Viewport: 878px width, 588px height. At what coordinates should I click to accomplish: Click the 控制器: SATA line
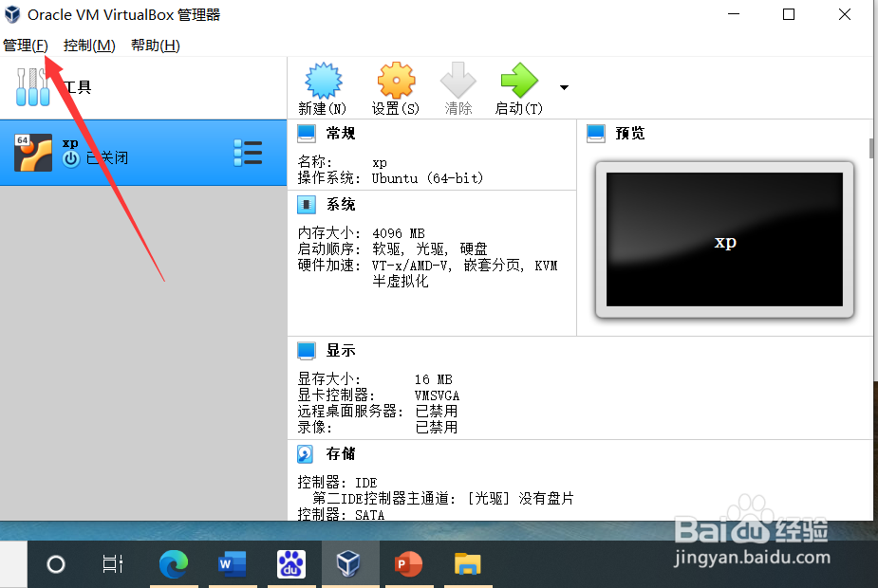tap(341, 515)
